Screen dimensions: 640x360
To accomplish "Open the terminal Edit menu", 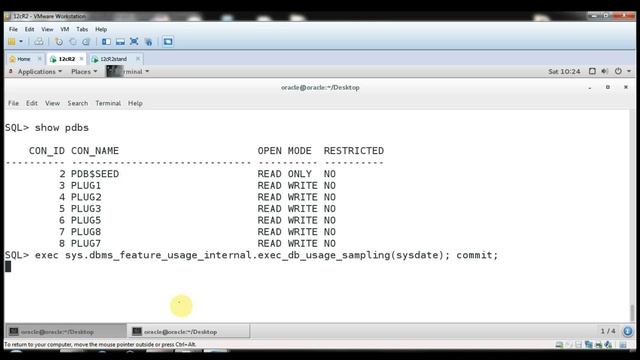I will (x=32, y=103).
